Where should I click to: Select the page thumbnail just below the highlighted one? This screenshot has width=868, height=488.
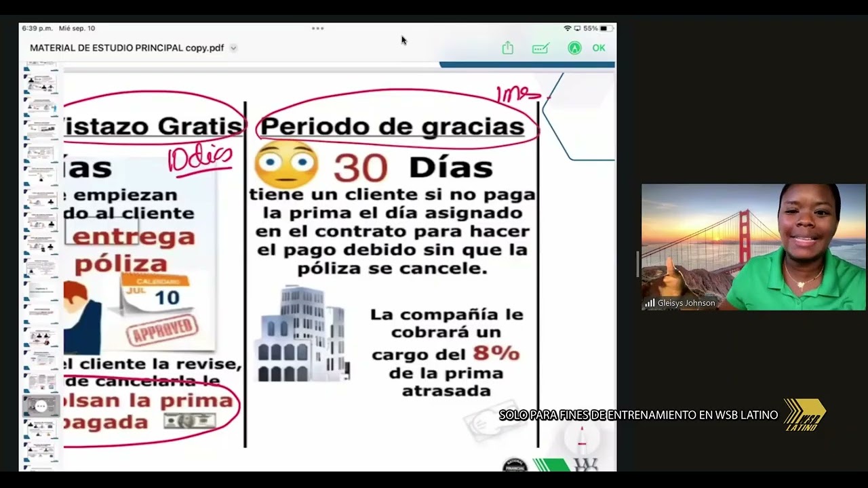click(41, 429)
